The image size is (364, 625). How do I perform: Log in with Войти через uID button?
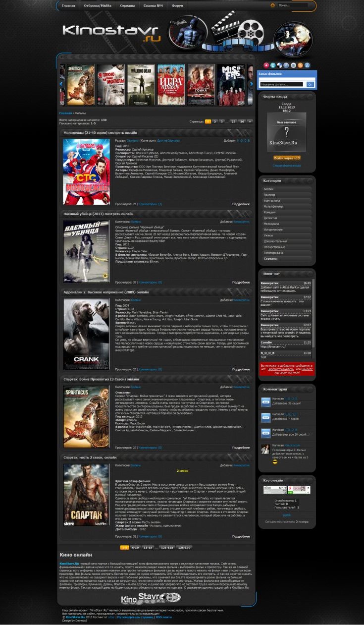point(287,158)
